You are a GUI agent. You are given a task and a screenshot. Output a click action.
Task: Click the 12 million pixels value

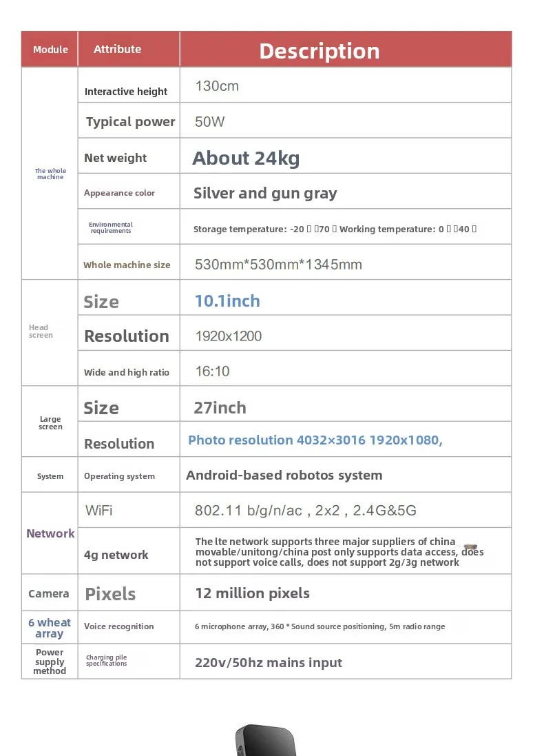point(253,593)
